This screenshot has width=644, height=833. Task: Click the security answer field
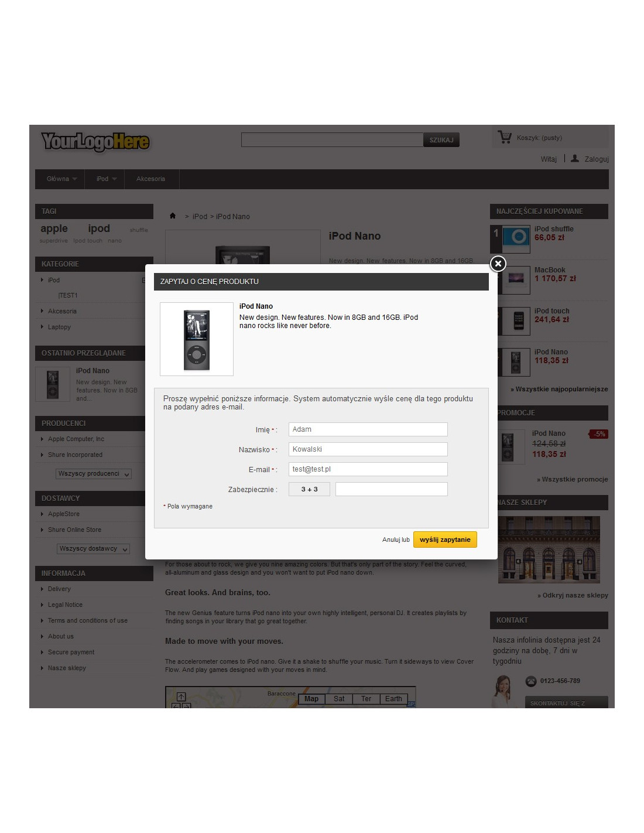coord(392,489)
